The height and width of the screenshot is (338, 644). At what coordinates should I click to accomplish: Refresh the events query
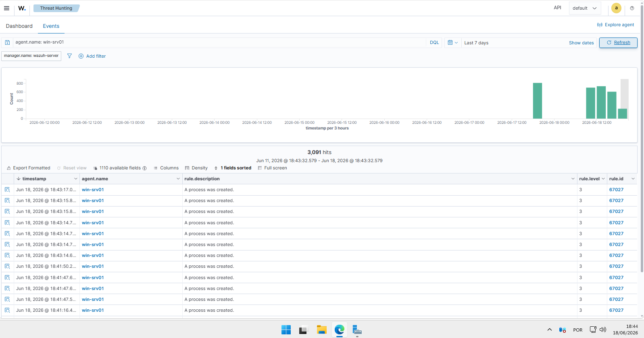coord(618,42)
